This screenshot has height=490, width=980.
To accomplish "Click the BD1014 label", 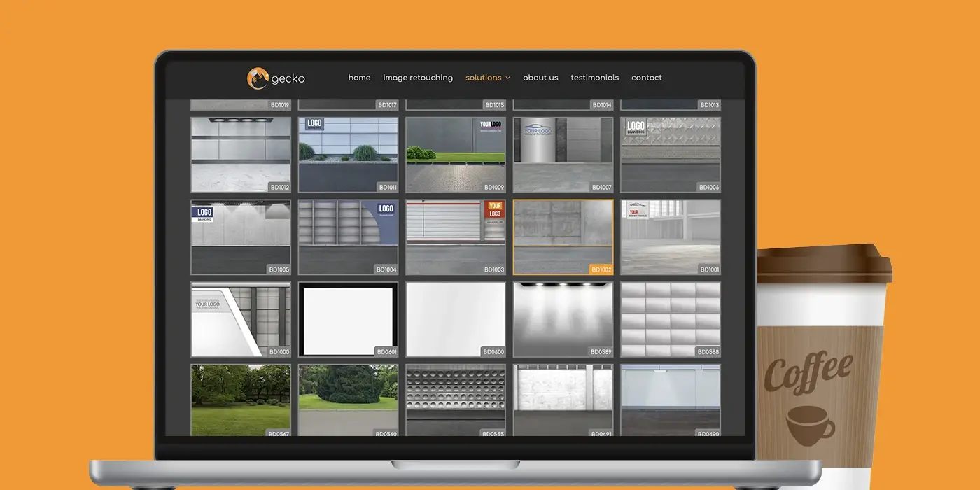I will point(602,105).
